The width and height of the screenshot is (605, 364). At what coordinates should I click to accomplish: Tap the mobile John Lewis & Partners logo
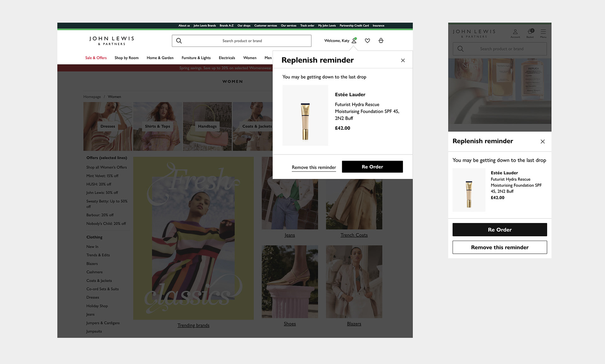pyautogui.click(x=474, y=33)
